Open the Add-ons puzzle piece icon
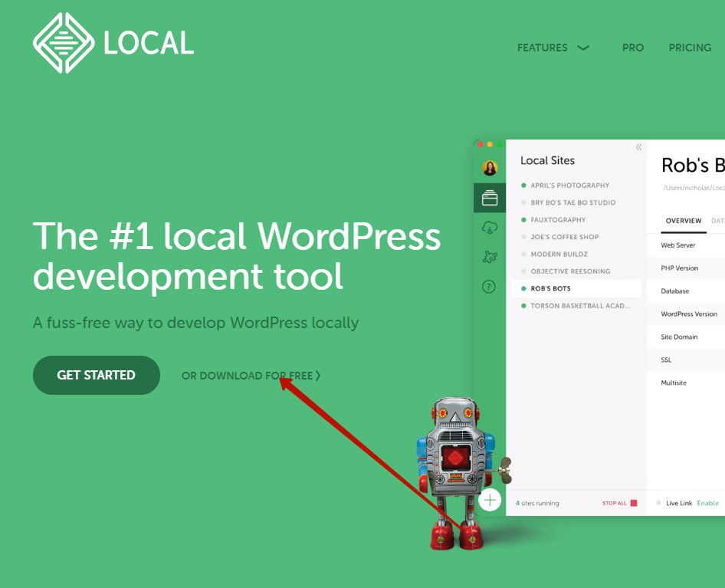The height and width of the screenshot is (588, 725). (490, 257)
